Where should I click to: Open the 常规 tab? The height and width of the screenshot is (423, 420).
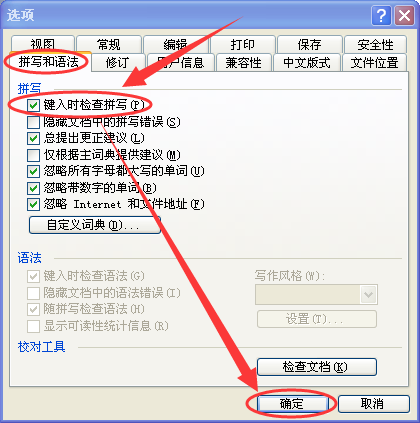point(109,44)
